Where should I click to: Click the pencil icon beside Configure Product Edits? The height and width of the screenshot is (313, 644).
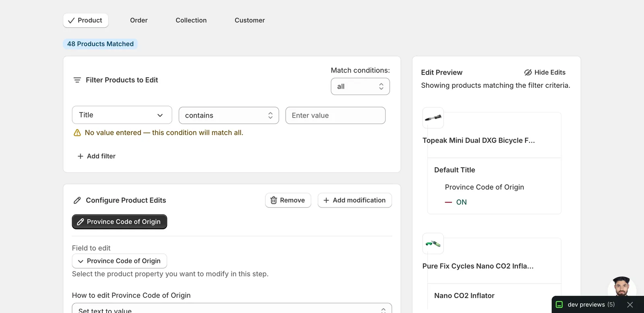[x=77, y=201]
